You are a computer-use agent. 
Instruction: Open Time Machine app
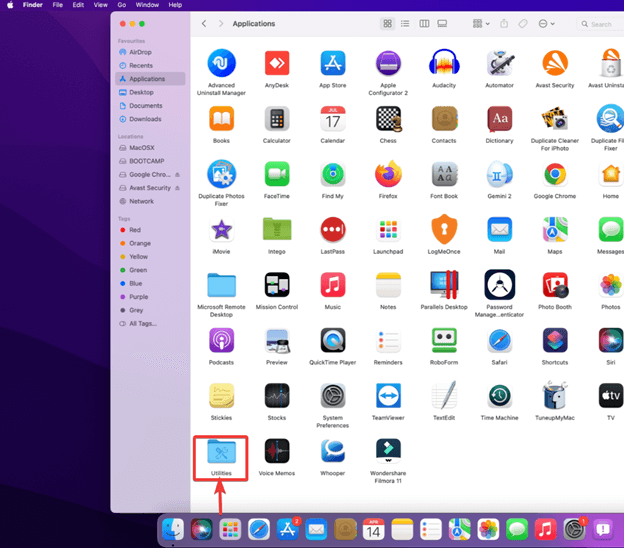[x=500, y=396]
